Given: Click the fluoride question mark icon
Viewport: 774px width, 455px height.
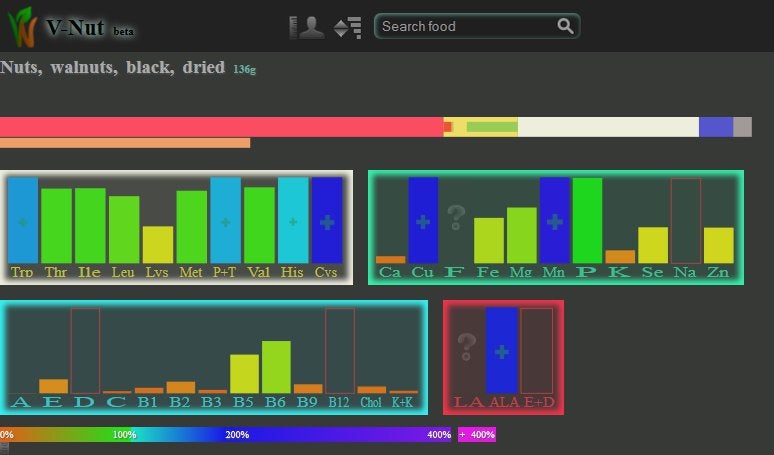Looking at the screenshot, I should click(x=456, y=218).
